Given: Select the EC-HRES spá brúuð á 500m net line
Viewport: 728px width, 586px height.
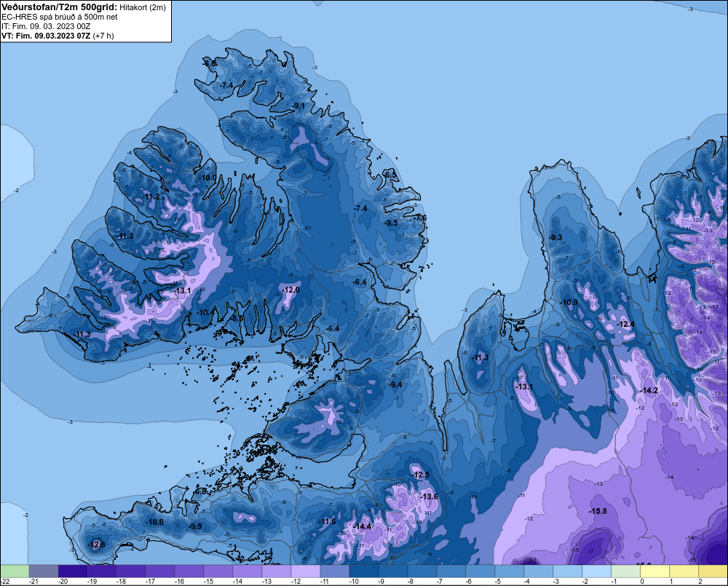Looking at the screenshot, I should pyautogui.click(x=60, y=17).
